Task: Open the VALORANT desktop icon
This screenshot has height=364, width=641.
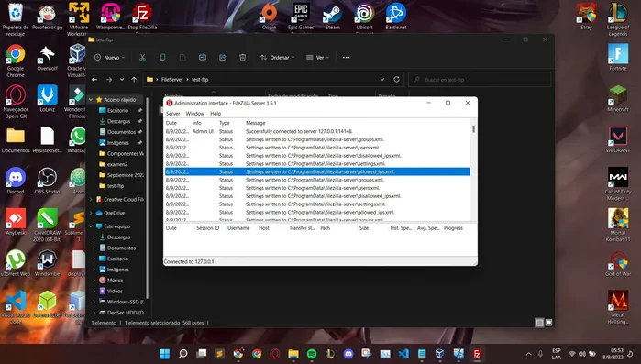Action: click(618, 139)
